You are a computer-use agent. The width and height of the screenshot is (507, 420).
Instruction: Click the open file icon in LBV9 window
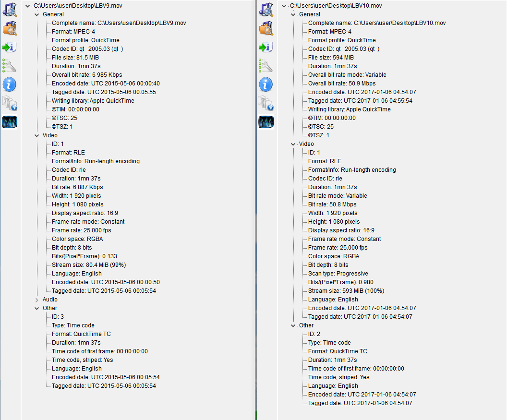10,10
